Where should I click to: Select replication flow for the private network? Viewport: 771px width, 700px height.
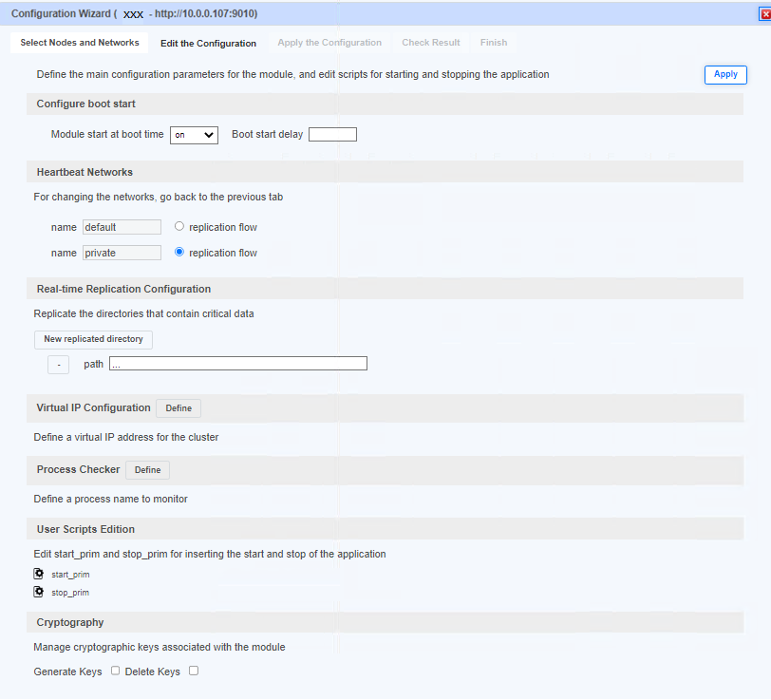[179, 252]
